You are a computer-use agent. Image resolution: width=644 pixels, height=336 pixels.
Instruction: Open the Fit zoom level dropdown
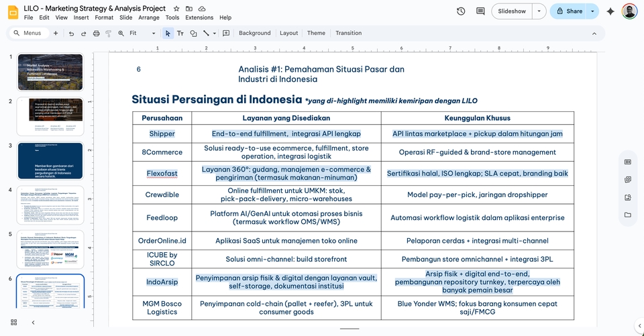click(x=140, y=33)
